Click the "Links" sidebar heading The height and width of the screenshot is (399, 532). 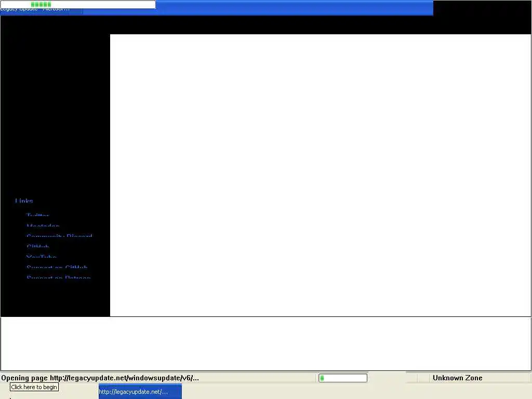click(24, 201)
